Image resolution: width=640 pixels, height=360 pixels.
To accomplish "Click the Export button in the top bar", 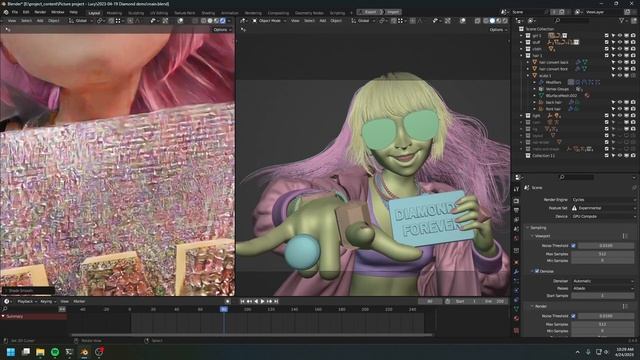I will 371,12.
